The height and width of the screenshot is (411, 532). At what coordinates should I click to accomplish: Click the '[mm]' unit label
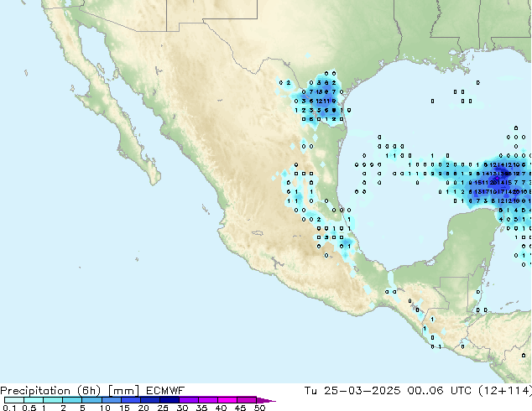pyautogui.click(x=123, y=391)
